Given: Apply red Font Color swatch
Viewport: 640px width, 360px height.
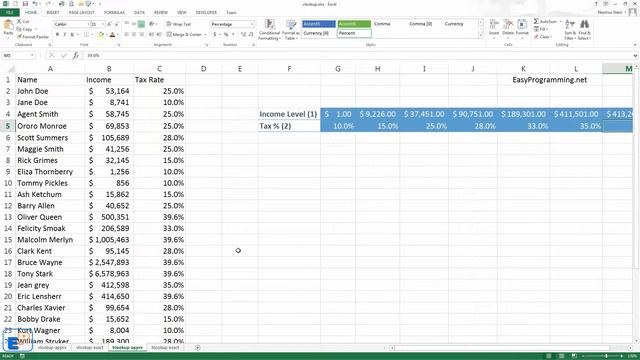Looking at the screenshot, I should coord(112,35).
